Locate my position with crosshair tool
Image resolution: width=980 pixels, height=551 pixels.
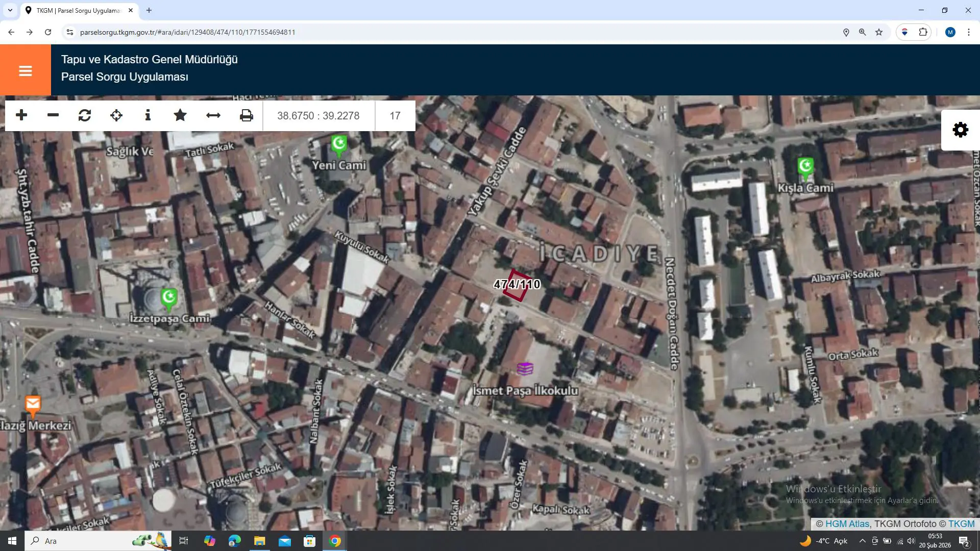116,115
